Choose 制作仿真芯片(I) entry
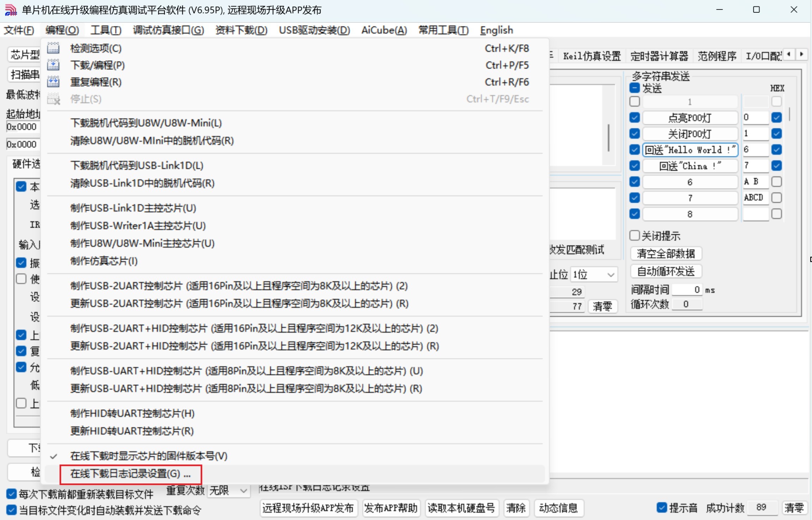 point(295,261)
